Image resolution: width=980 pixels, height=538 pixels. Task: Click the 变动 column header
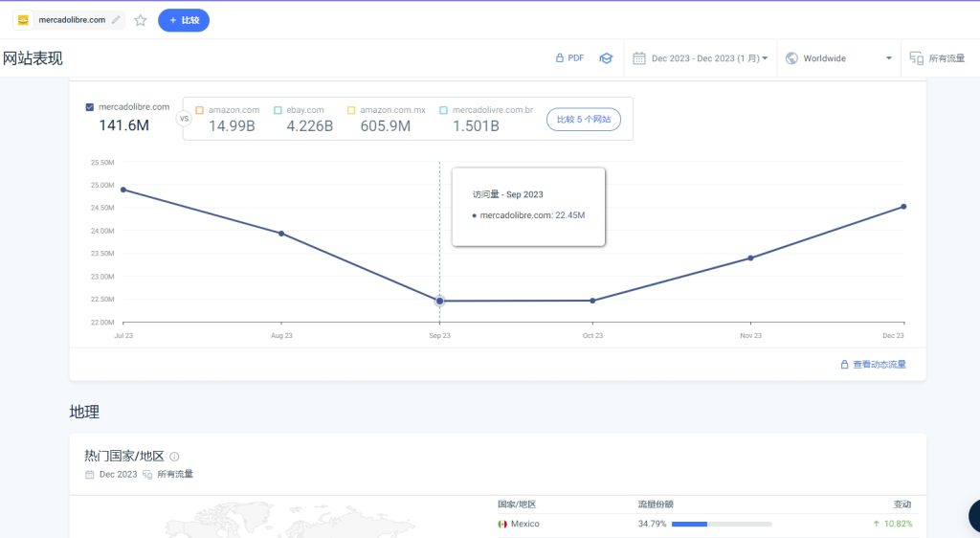(902, 504)
